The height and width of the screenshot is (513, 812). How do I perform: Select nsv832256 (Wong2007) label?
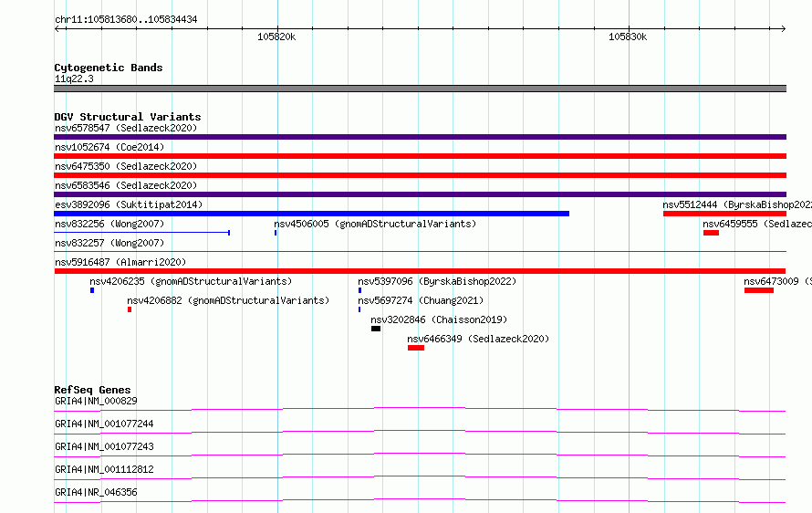pos(109,224)
